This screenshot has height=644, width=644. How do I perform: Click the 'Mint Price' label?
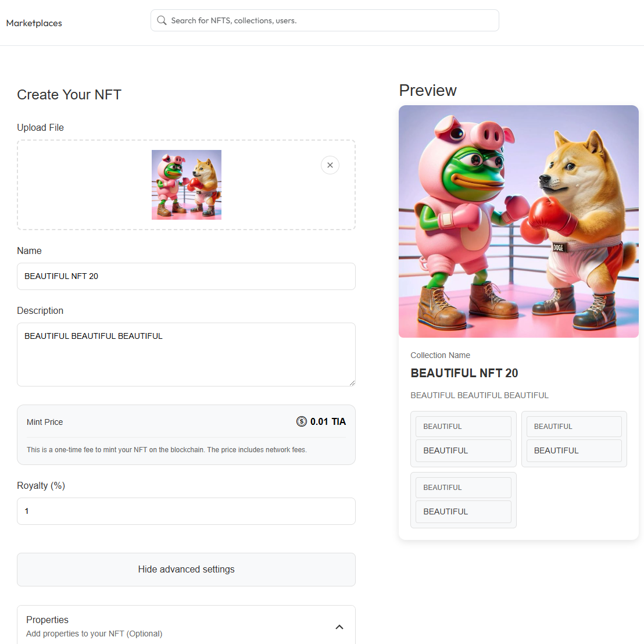(x=45, y=422)
